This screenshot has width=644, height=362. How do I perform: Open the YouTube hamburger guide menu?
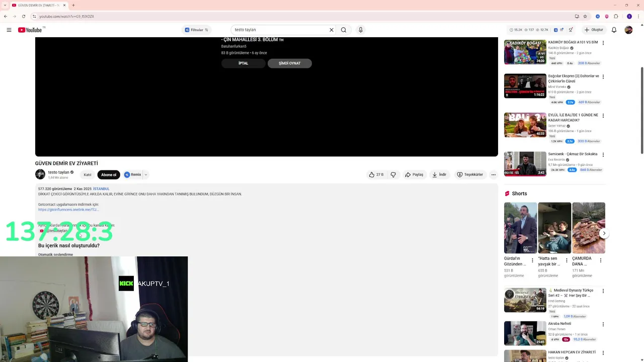(x=9, y=30)
